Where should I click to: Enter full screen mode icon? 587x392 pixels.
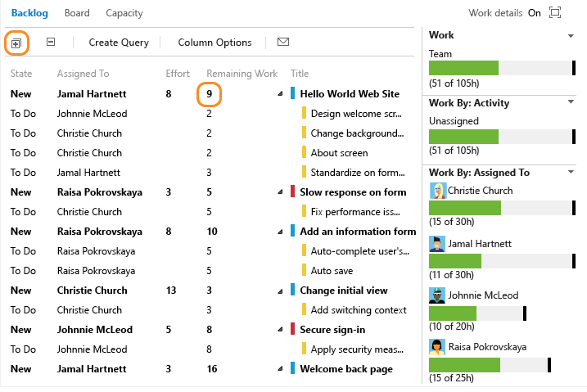click(x=555, y=12)
